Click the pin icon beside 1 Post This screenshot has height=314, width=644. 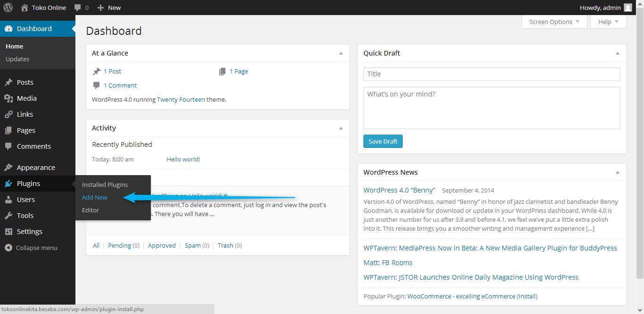(97, 72)
